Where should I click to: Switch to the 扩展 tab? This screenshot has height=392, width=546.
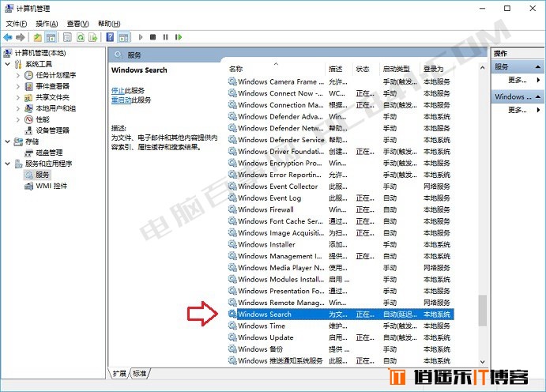[119, 374]
